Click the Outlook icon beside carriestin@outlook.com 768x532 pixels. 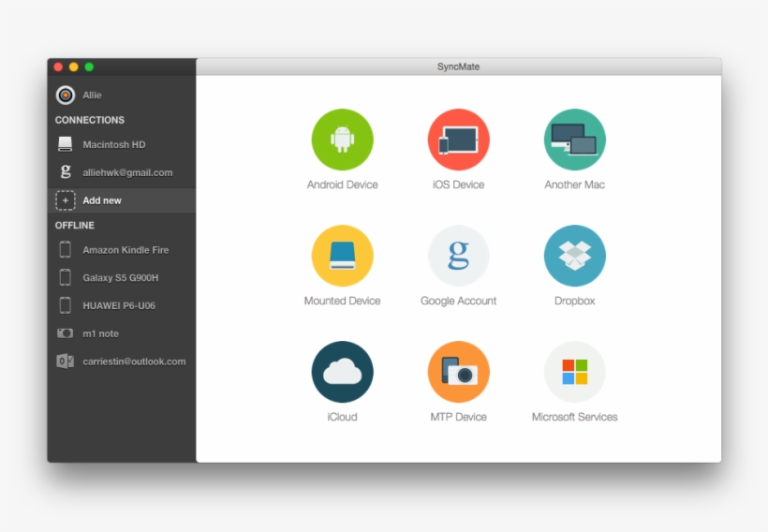[x=66, y=361]
